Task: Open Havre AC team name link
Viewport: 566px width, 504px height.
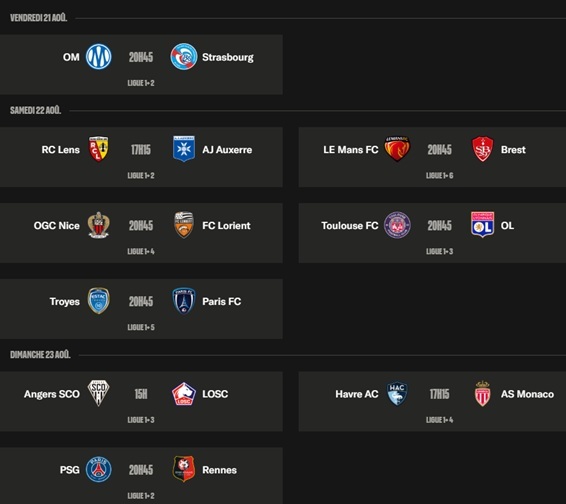Action: click(x=357, y=394)
